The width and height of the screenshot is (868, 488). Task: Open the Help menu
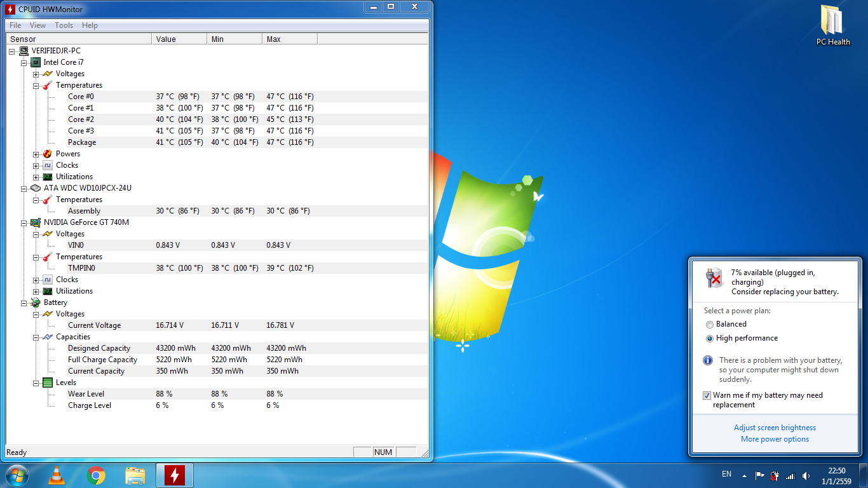tap(90, 25)
